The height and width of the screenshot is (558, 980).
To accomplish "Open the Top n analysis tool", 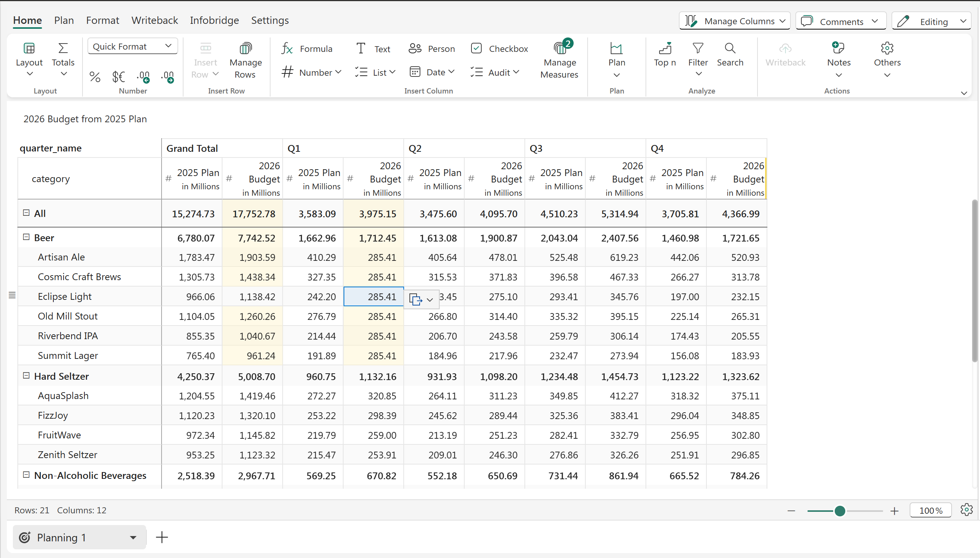I will [x=664, y=54].
